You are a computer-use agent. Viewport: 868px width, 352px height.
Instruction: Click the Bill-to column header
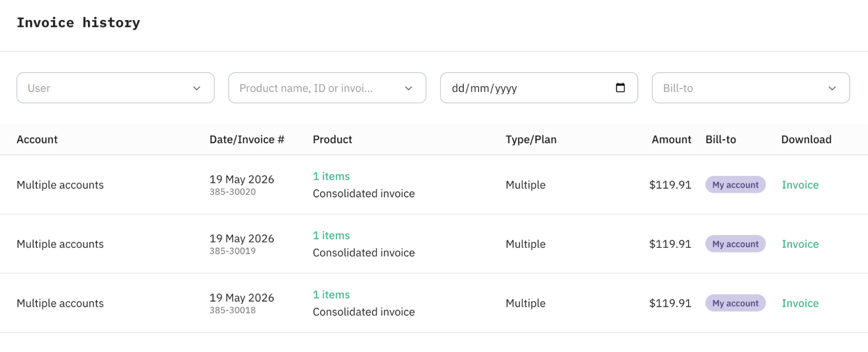(720, 139)
